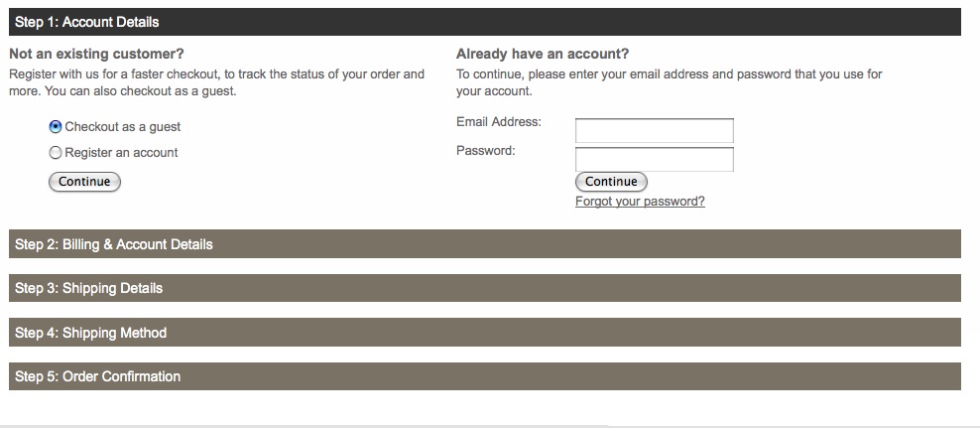Click the 'To continue, please enter your email' paragraph
980x428 pixels.
[x=669, y=82]
